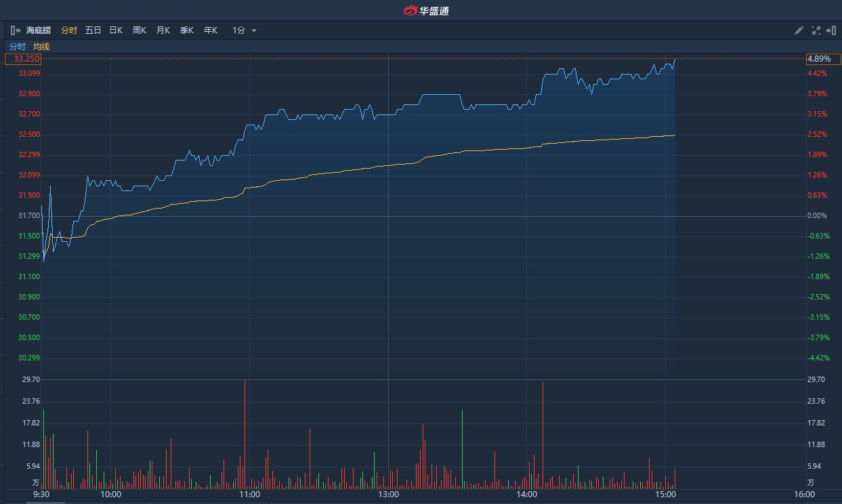Collapse the right side panel icon
This screenshot has height=504, width=842.
(831, 30)
